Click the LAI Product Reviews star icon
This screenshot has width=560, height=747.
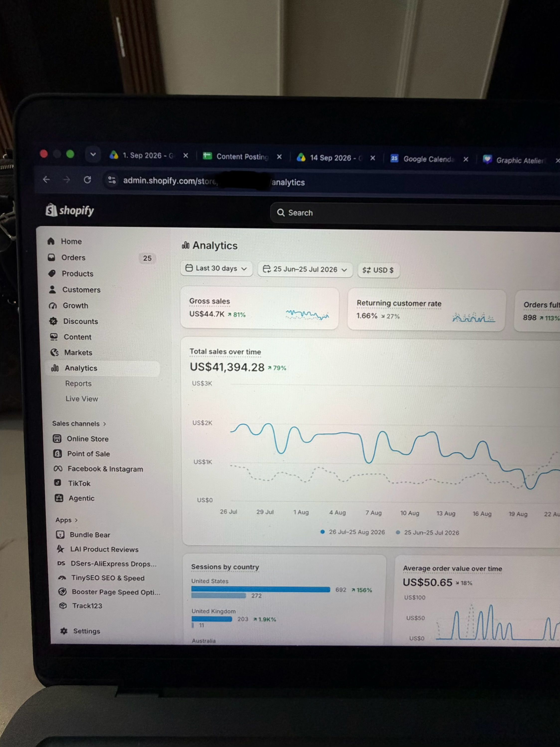pos(60,549)
